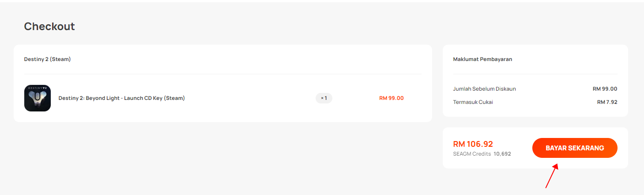Click the RM 7.92 tax amount

(607, 102)
